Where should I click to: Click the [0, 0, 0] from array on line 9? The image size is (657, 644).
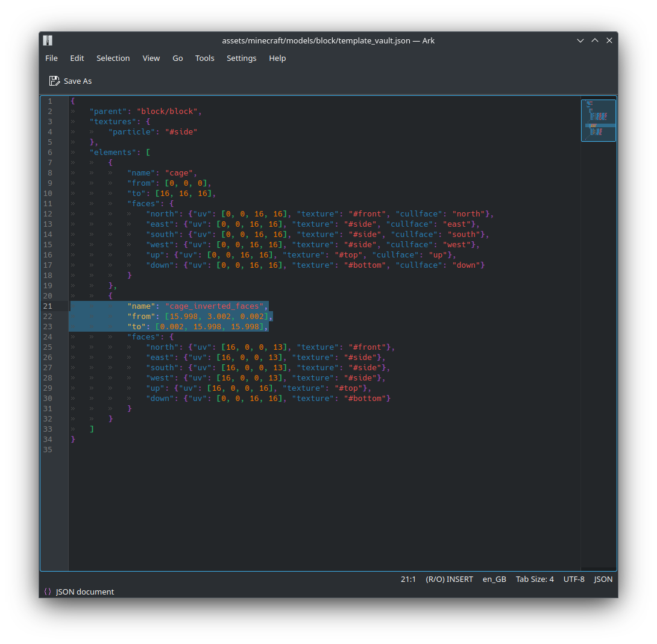click(186, 183)
